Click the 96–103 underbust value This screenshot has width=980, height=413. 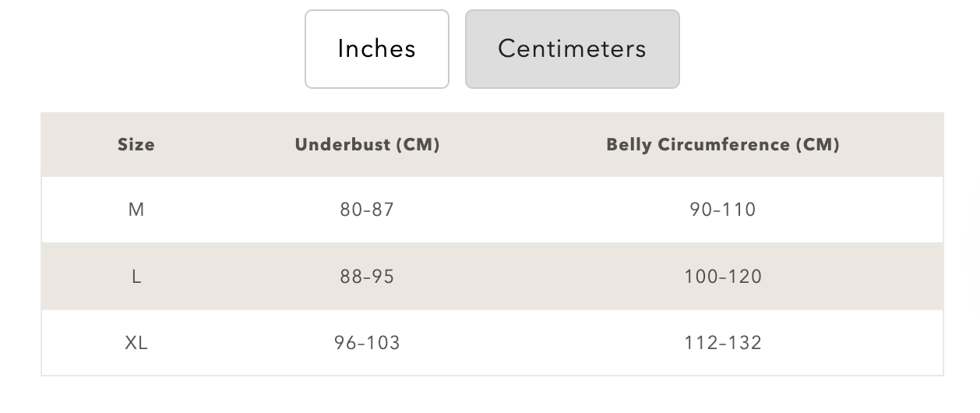click(x=367, y=343)
